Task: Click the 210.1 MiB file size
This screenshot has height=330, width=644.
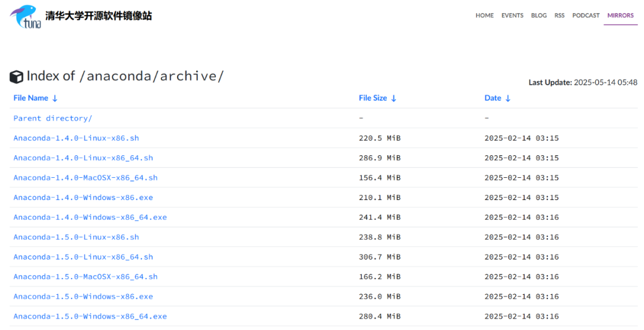Action: pyautogui.click(x=379, y=198)
